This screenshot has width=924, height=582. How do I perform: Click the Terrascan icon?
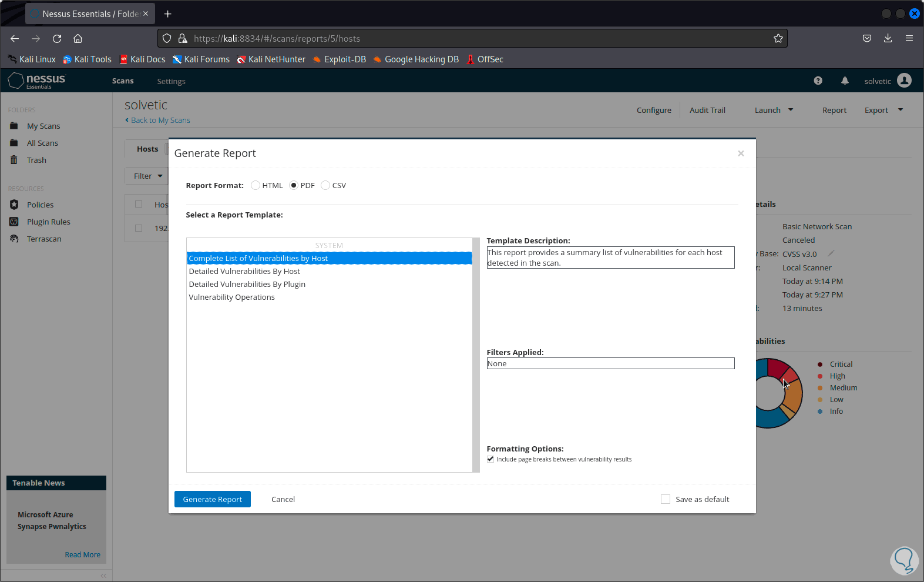(x=14, y=239)
